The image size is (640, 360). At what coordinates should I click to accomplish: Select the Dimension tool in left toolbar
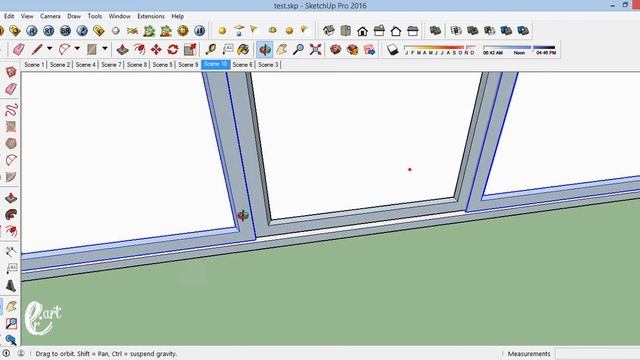pos(11,252)
